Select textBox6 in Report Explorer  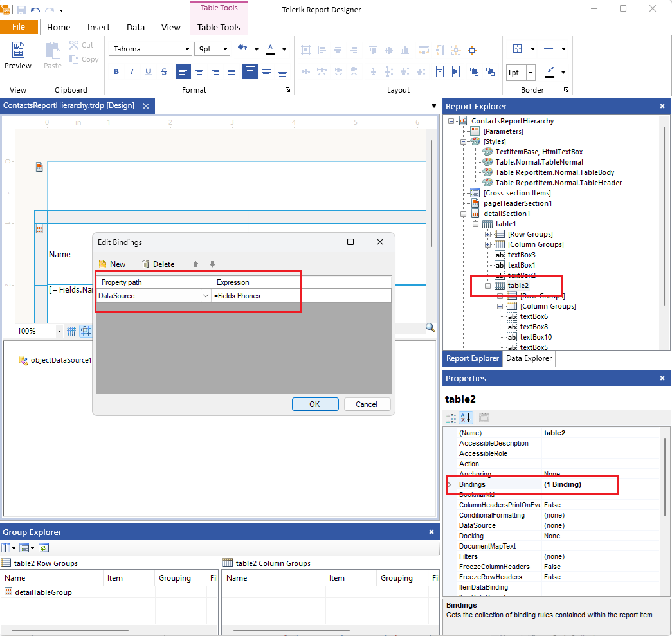pyautogui.click(x=534, y=317)
